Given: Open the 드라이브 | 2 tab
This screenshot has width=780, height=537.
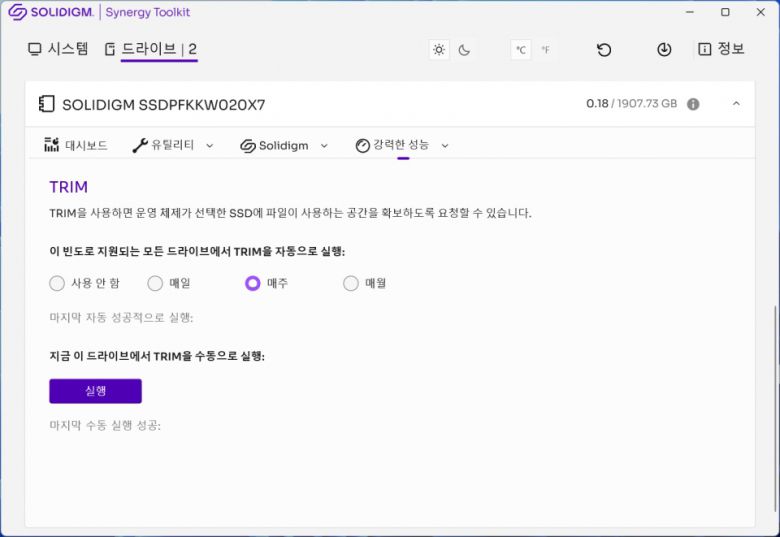Looking at the screenshot, I should click(151, 49).
